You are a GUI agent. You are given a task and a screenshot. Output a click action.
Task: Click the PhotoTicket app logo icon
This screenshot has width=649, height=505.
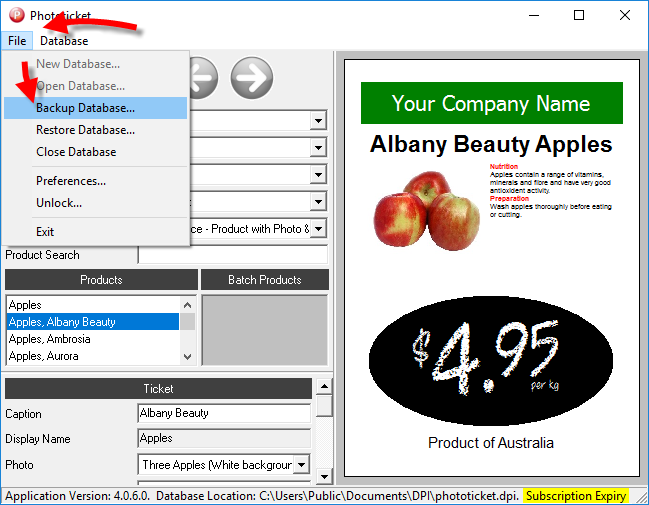(16, 15)
